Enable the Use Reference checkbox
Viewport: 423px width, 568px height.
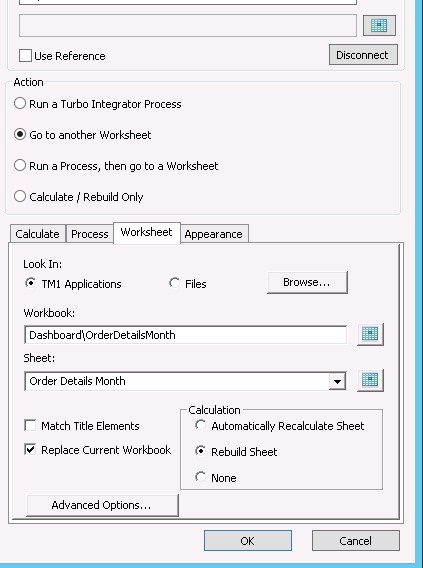[x=25, y=56]
